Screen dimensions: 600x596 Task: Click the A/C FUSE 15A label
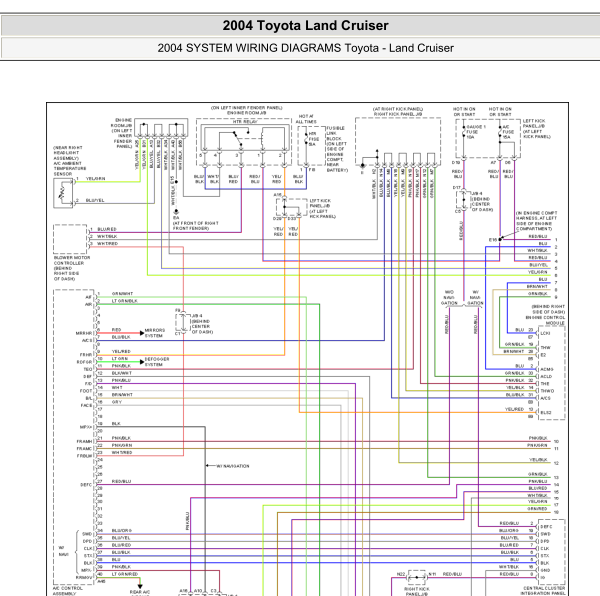pos(507,132)
